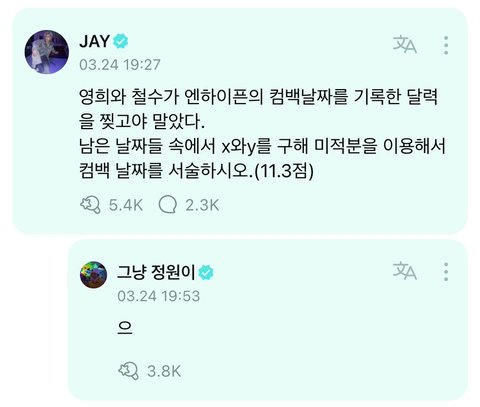This screenshot has width=480, height=407.
Task: Open the three-dot menu on 그냥 정원이's reply
Action: [446, 272]
